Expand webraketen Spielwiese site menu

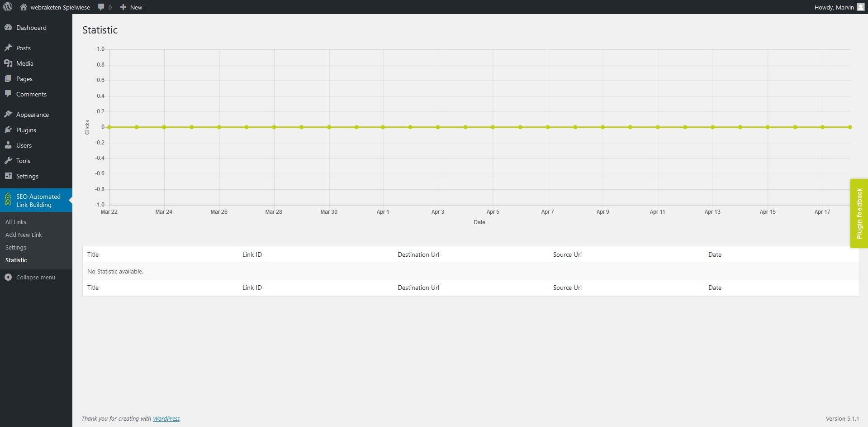click(54, 7)
